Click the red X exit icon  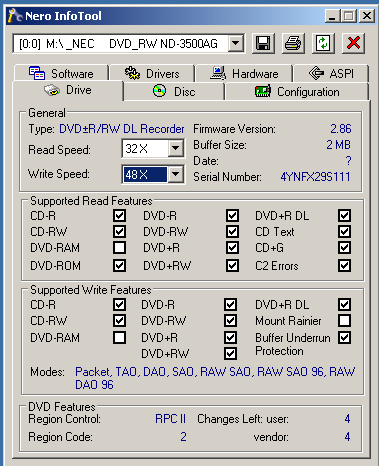[x=353, y=43]
